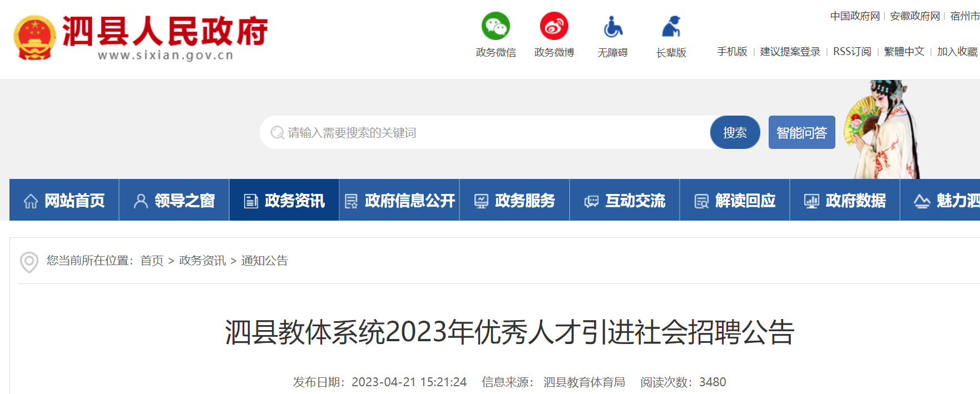
Task: Focus the keyword search input field
Action: pos(485,132)
